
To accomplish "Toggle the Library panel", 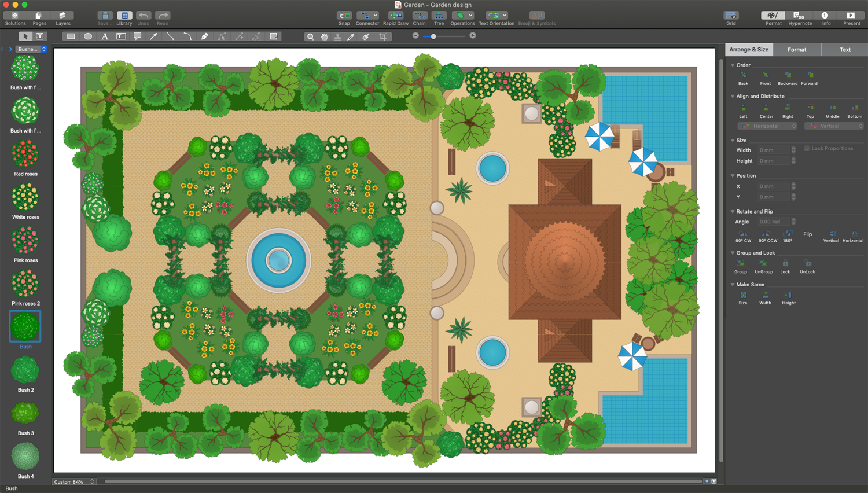I will [124, 19].
